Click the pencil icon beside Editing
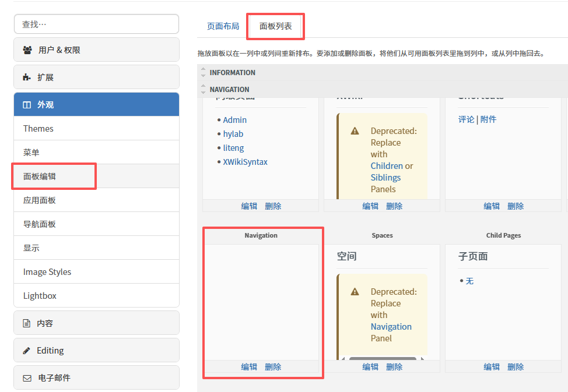Image resolution: width=568 pixels, height=392 pixels. tap(27, 351)
